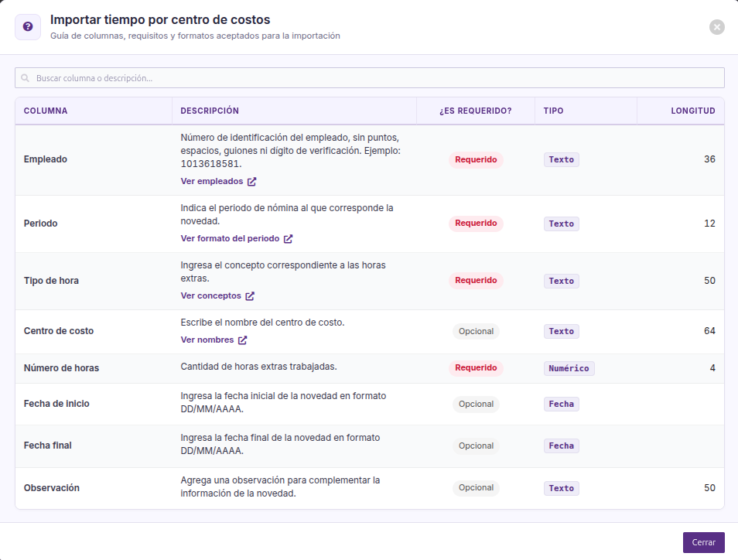Click length value 36 in Empleado row
Screen dimensions: 738x560
(709, 159)
